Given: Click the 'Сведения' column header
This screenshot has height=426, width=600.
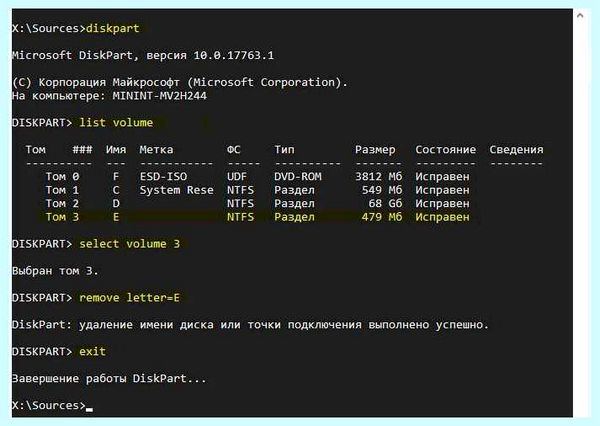Looking at the screenshot, I should click(516, 150).
